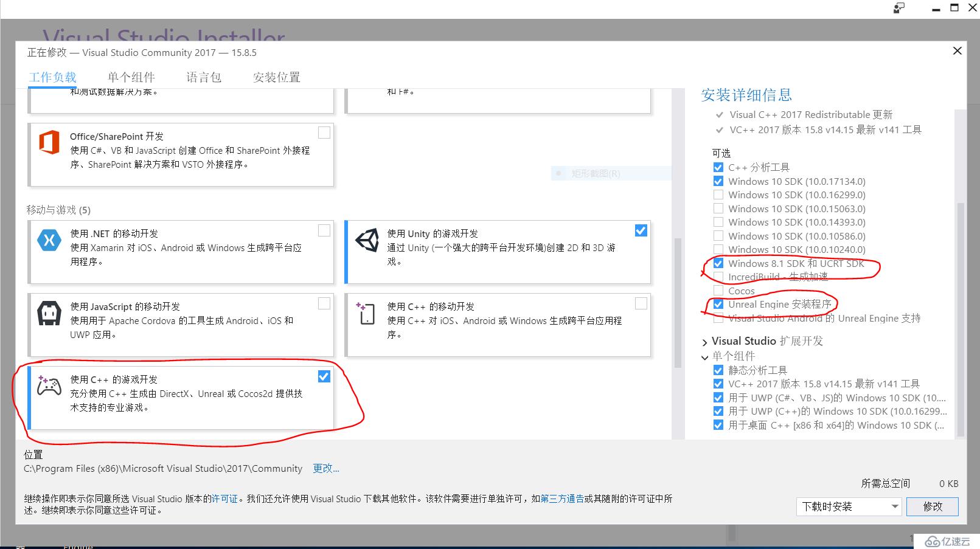Click the feedback icon in title bar

coord(898,8)
